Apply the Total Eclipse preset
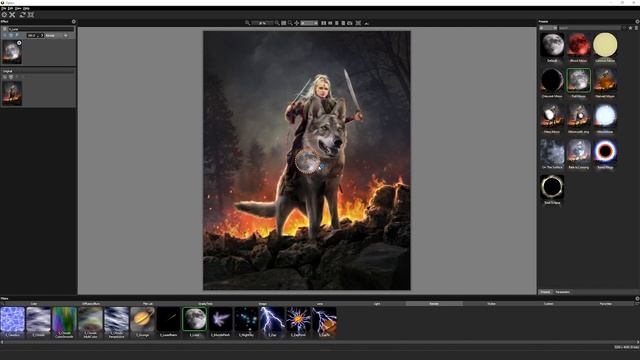Viewport: 640px width, 360px height. tap(552, 189)
